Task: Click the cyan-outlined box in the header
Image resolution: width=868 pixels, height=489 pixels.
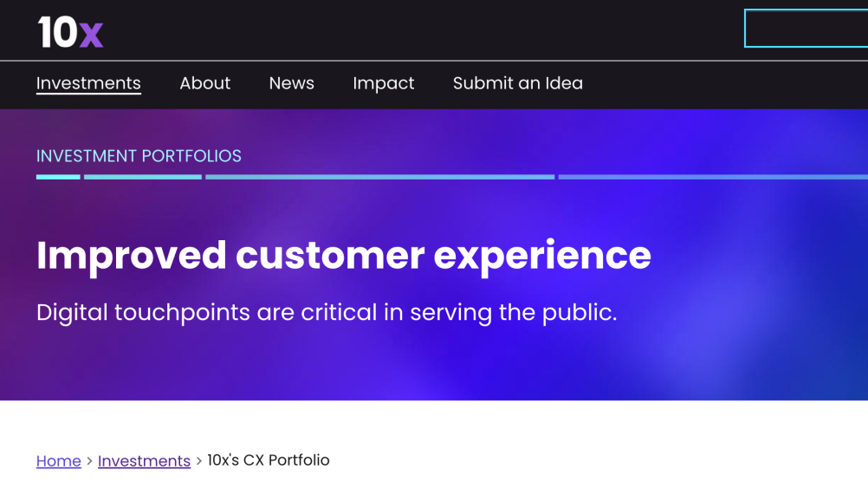Action: [x=806, y=29]
